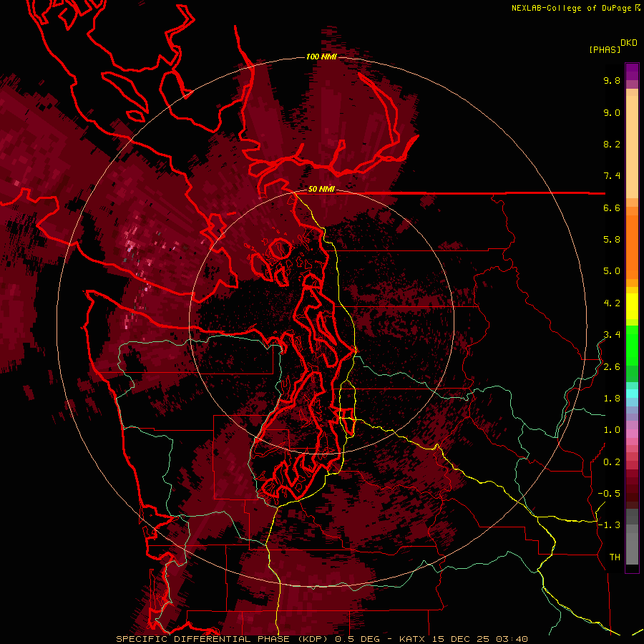This screenshot has width=644, height=644.
Task: Click the 2.6 value on the color scale
Action: 612,367
